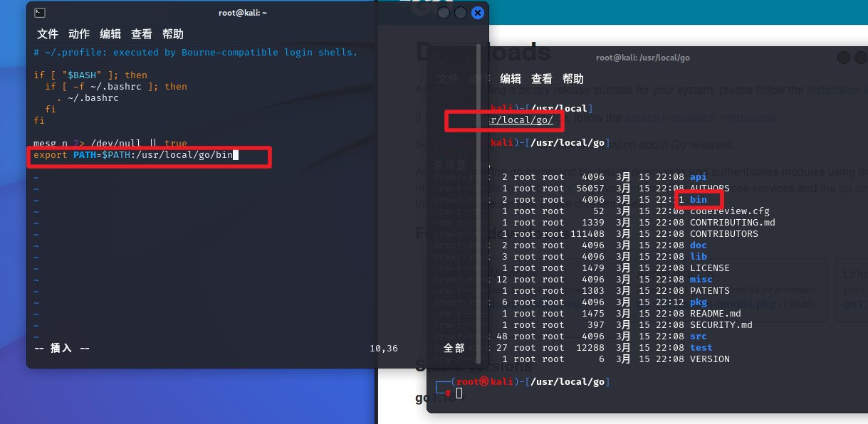Click the 'misc' directory in the listing
This screenshot has width=868, height=424.
[x=701, y=279]
